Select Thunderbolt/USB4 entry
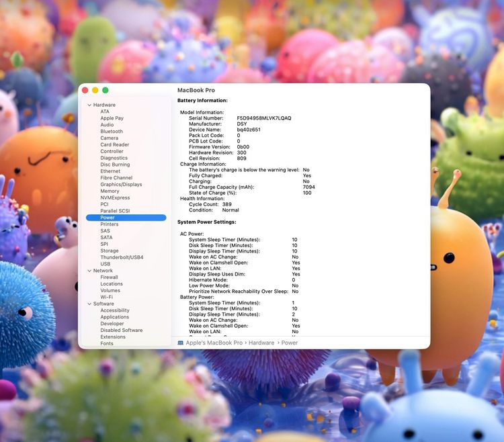This screenshot has height=442, width=504. [x=122, y=257]
